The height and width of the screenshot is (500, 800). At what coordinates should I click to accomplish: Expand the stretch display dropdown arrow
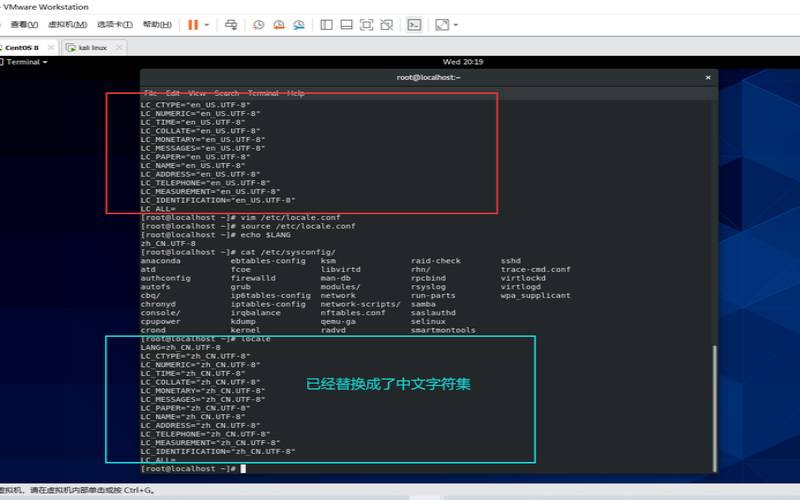(456, 24)
